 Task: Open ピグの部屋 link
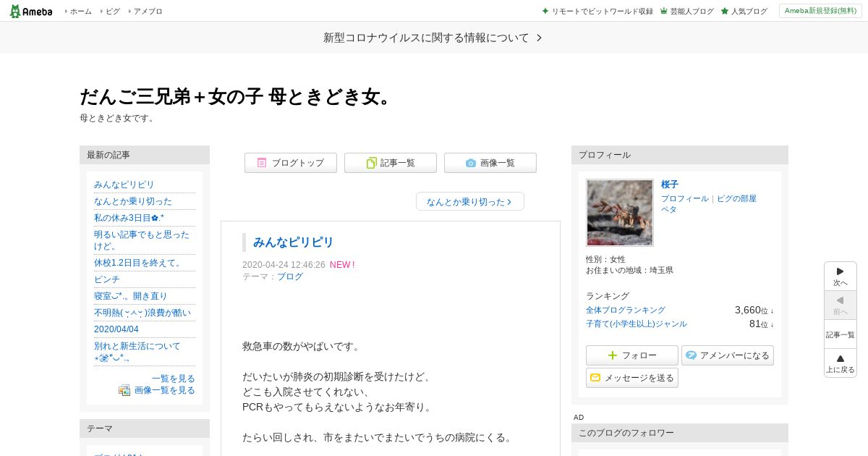click(736, 198)
